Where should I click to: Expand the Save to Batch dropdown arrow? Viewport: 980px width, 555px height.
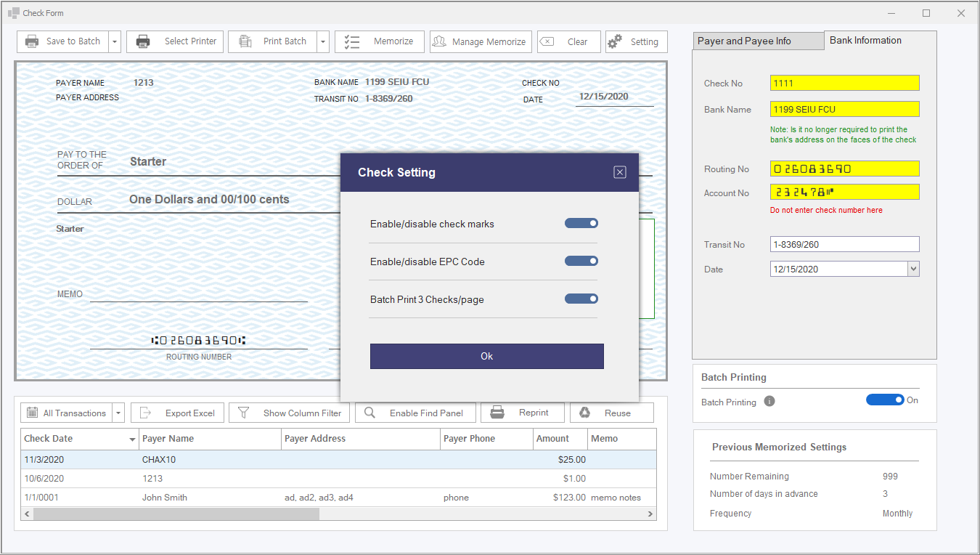click(115, 41)
